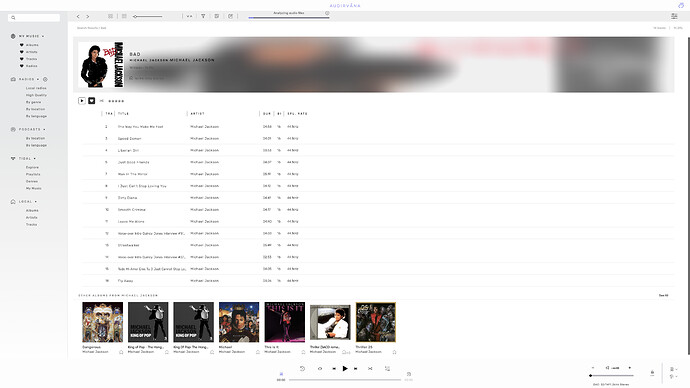Sort by the ARTIST column header
Image resolution: width=690 pixels, height=388 pixels.
click(x=197, y=113)
